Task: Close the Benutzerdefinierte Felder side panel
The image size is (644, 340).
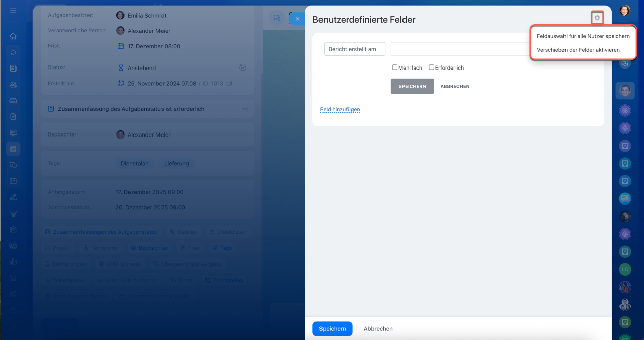Action: point(297,19)
